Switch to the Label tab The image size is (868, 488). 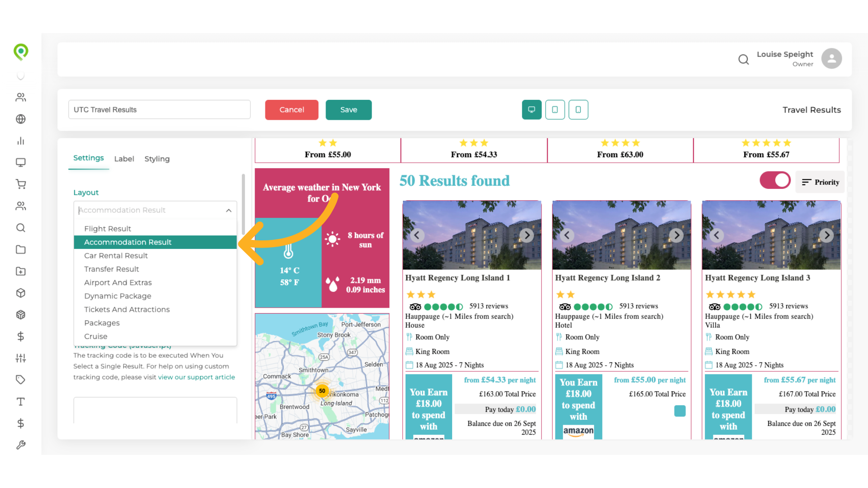click(x=124, y=159)
